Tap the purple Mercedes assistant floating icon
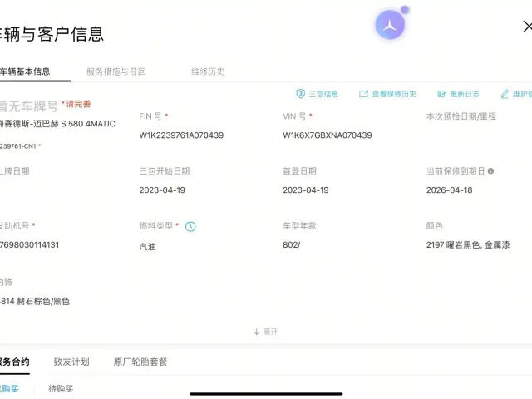The height and width of the screenshot is (399, 532). [390, 24]
